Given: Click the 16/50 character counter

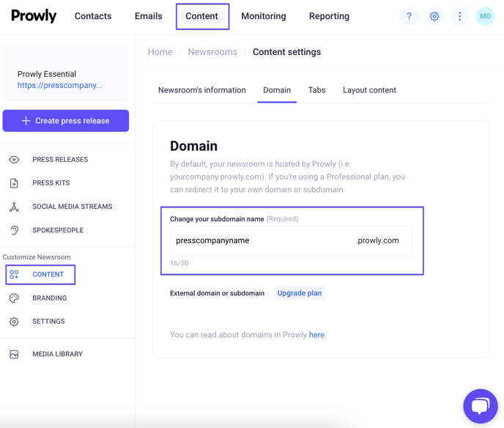Looking at the screenshot, I should (x=179, y=263).
